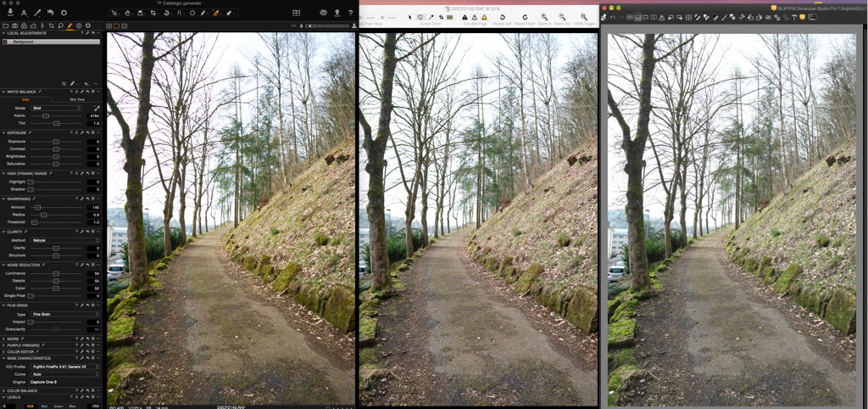868x409 pixels.
Task: Open the ICC Profile dropdown
Action: 65,366
